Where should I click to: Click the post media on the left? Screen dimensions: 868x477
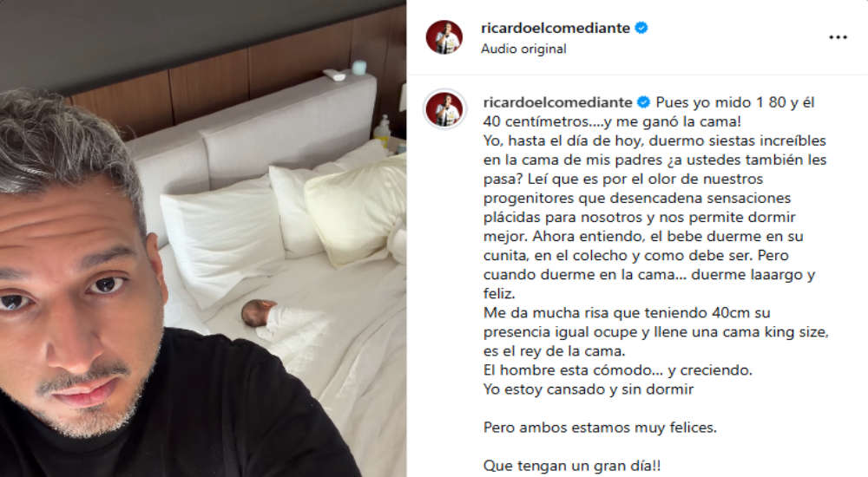(x=203, y=238)
